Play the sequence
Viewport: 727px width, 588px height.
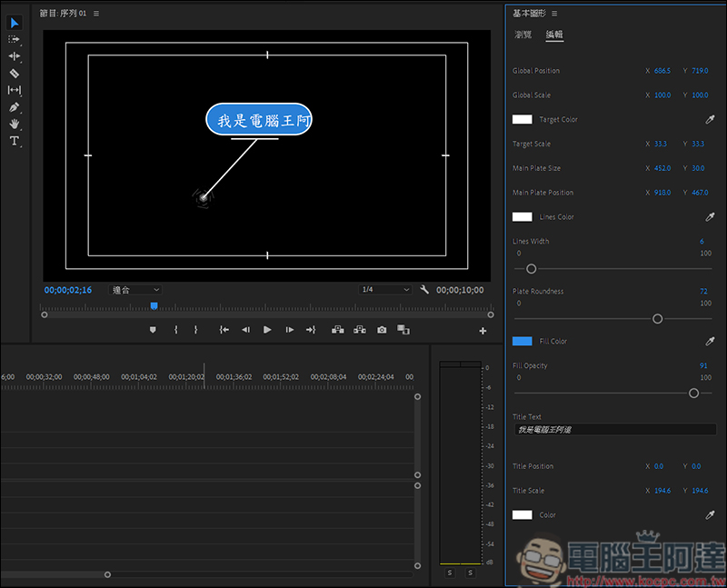pos(267,330)
